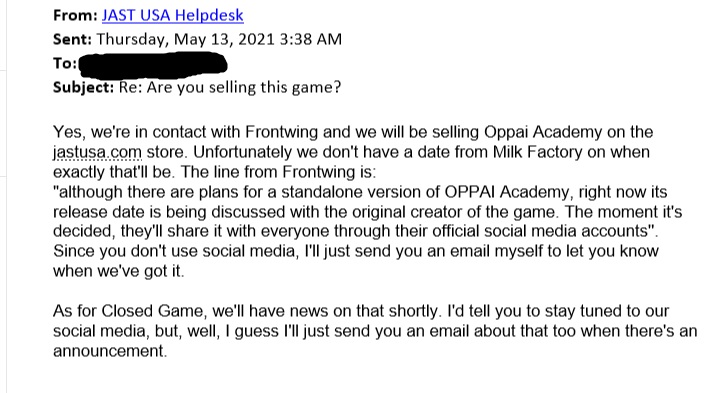Screen dimensions: 705x393
Task: Click the bold Subject label
Action: pyautogui.click(x=84, y=87)
